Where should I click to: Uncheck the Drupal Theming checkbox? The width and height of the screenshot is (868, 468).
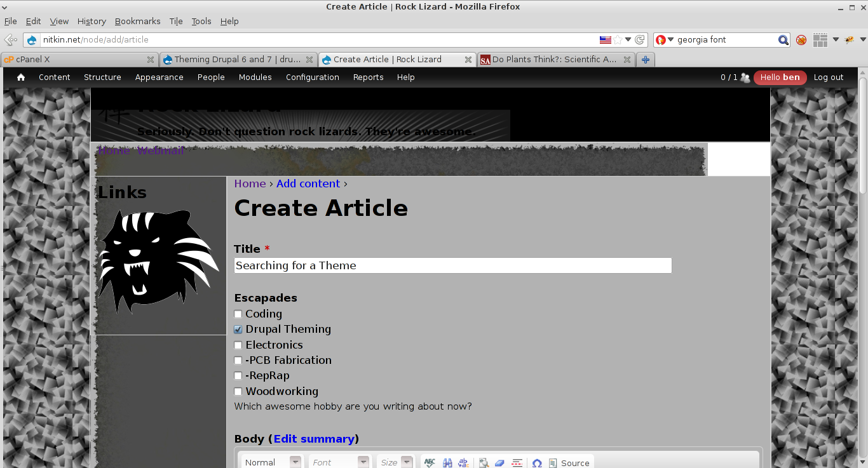click(238, 330)
